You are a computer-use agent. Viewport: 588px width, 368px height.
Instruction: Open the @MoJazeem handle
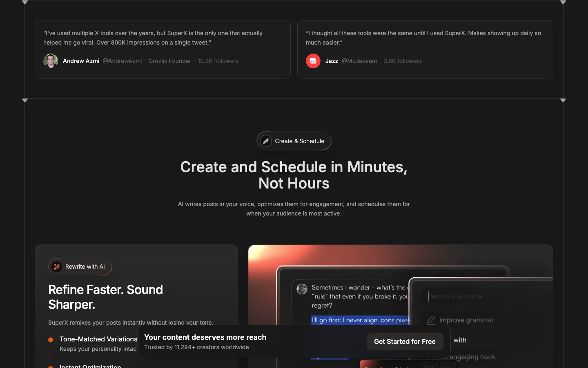[x=359, y=61]
